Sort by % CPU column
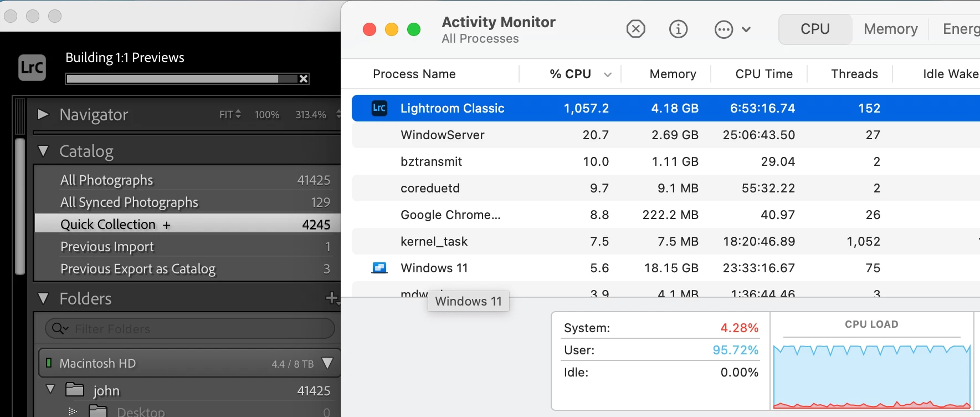The width and height of the screenshot is (980, 417). click(x=570, y=74)
